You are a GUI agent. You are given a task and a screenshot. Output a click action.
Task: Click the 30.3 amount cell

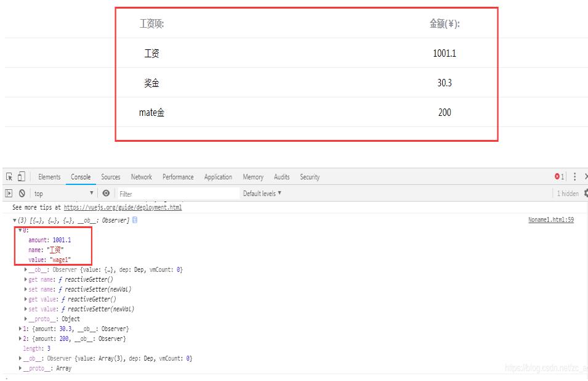tap(445, 83)
